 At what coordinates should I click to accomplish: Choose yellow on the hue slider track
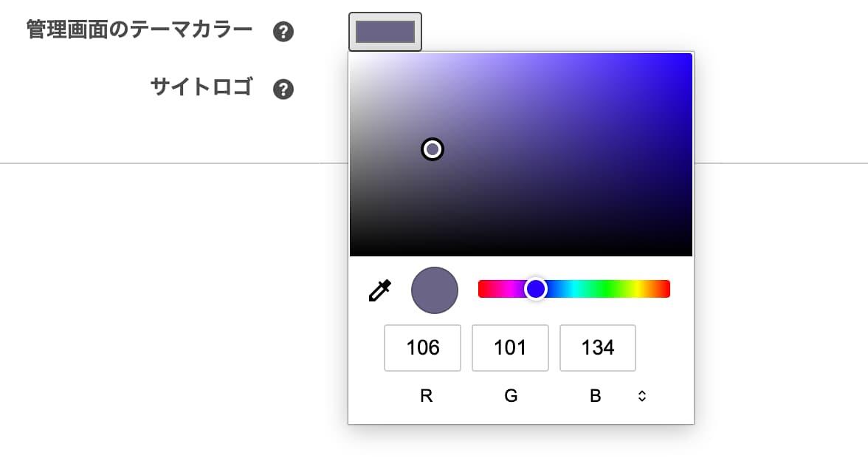tap(638, 289)
